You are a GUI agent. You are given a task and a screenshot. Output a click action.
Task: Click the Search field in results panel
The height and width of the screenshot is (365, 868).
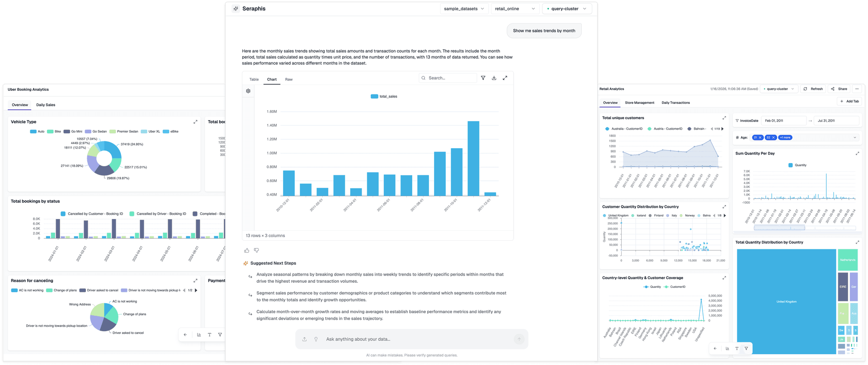448,78
